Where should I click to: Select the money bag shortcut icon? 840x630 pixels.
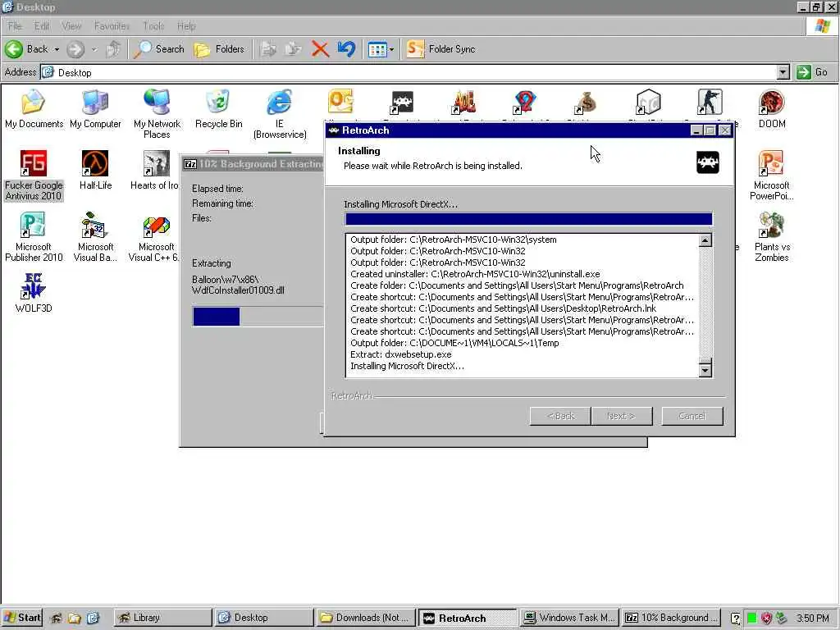587,102
